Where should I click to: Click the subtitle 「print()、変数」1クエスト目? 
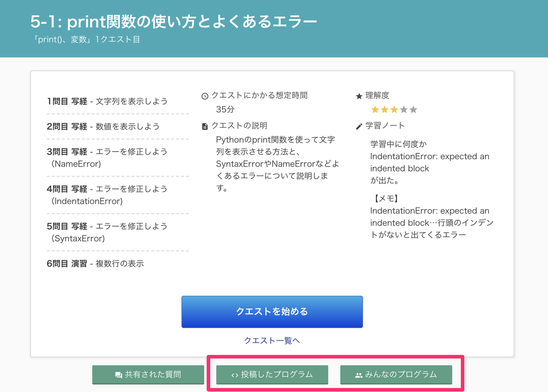point(87,40)
